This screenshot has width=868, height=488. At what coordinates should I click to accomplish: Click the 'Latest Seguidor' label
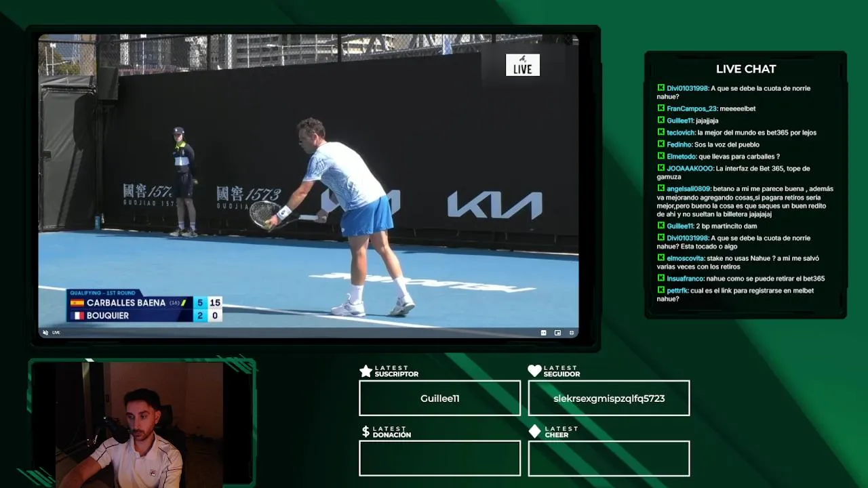tap(561, 371)
